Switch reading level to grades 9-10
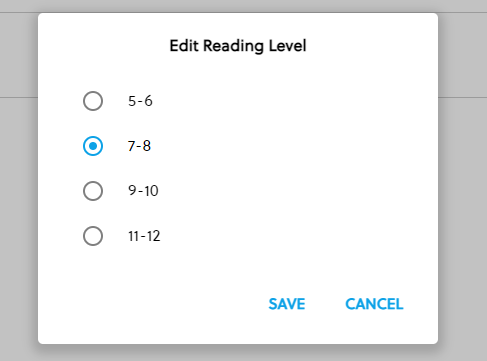Viewport: 487px width, 361px height. [x=93, y=191]
